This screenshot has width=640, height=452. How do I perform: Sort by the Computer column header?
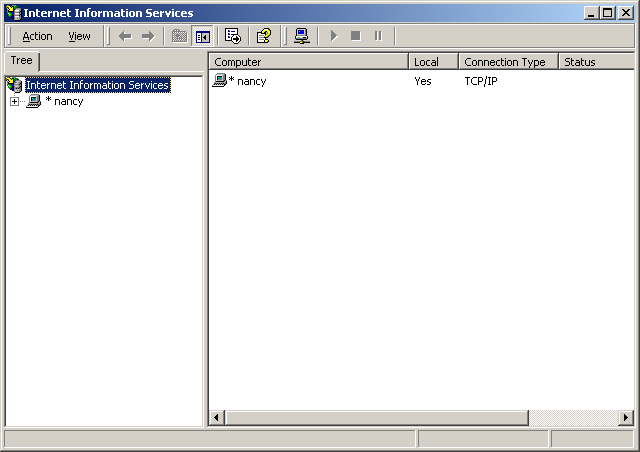pos(308,62)
